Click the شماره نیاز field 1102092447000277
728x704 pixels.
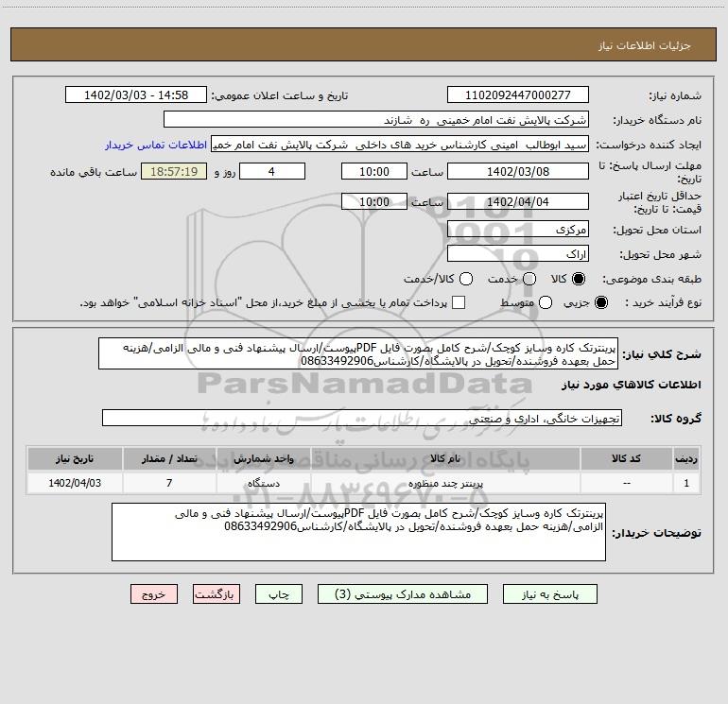point(518,95)
